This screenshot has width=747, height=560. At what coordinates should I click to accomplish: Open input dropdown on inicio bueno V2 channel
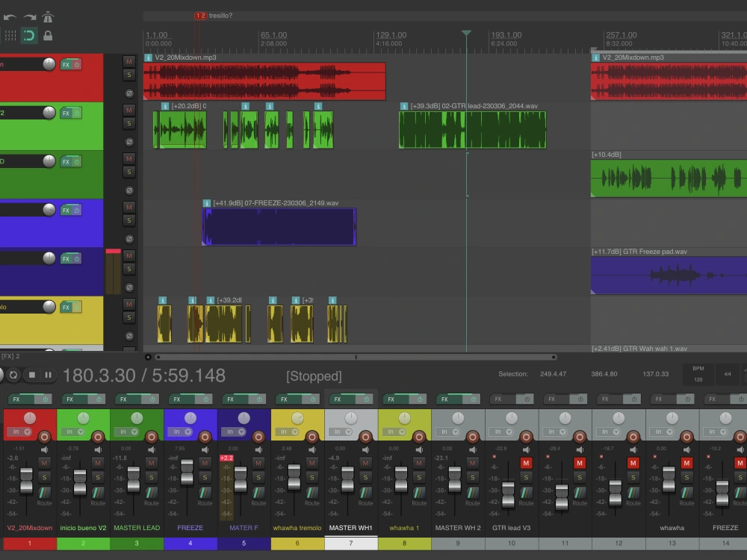click(x=74, y=432)
